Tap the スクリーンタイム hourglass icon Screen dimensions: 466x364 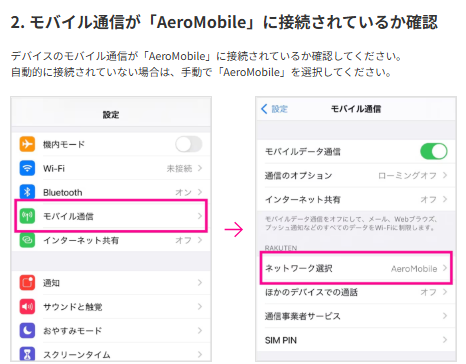tap(27, 354)
